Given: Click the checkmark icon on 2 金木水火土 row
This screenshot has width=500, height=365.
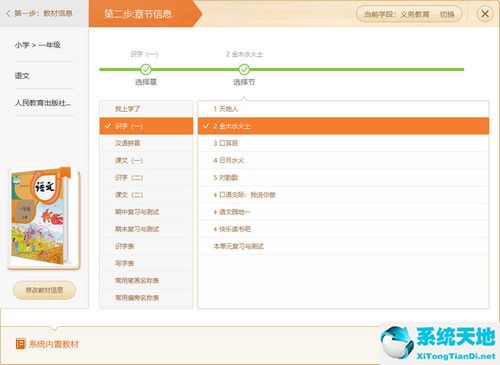Looking at the screenshot, I should 206,126.
